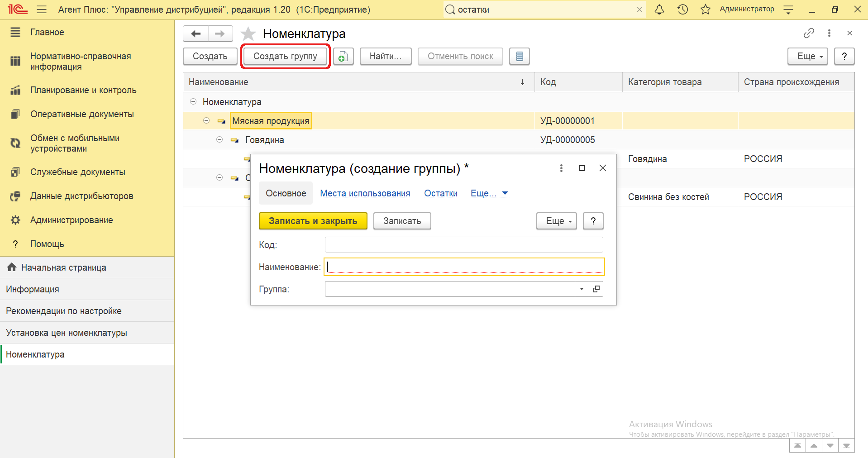The height and width of the screenshot is (458, 868).
Task: Open the selected Группа value with the open icon
Action: [596, 289]
